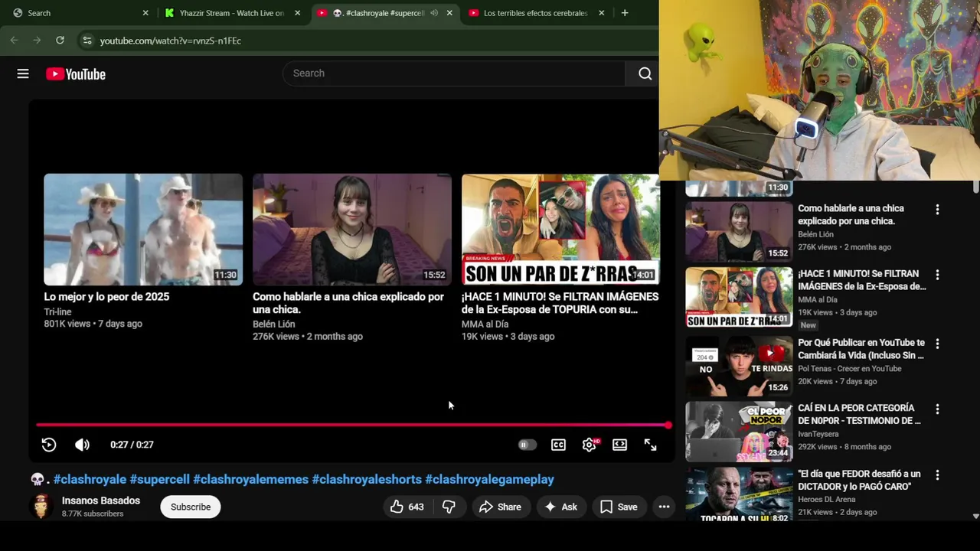Click MMA al Día channel under endscreen card
This screenshot has height=551, width=980.
(x=485, y=324)
